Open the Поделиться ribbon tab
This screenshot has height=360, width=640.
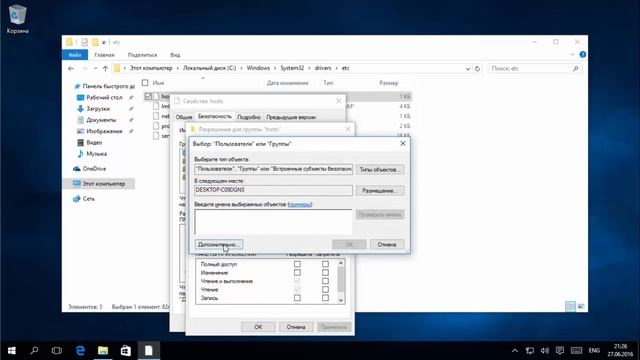[x=142, y=55]
